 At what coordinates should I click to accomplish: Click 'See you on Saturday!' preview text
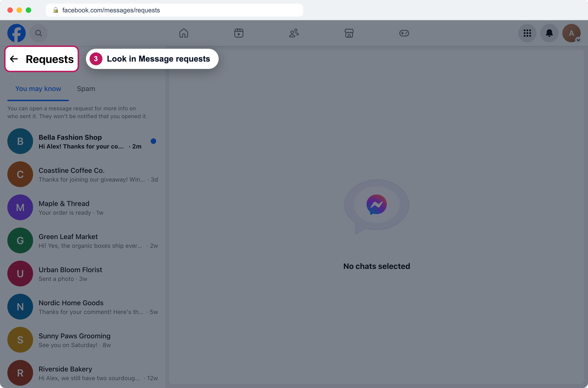point(68,345)
